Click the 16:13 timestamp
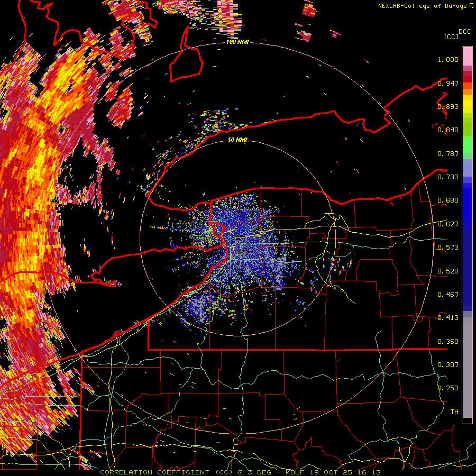The height and width of the screenshot is (476, 476). click(370, 472)
